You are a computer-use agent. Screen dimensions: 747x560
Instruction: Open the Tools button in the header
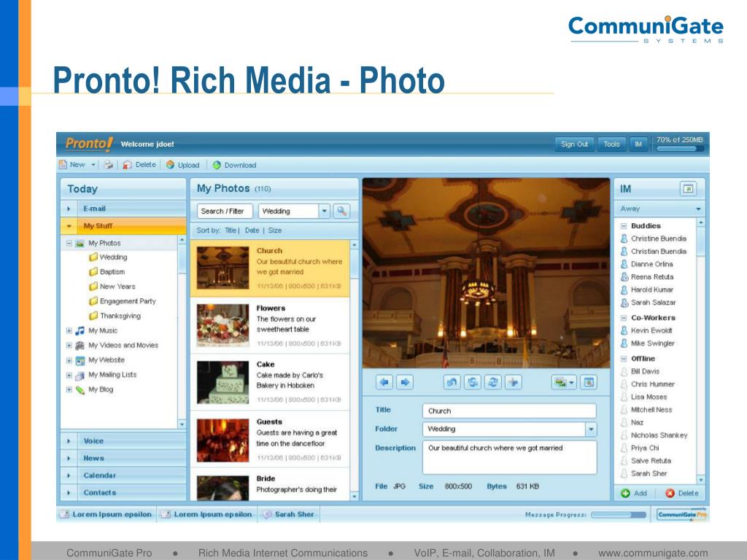(x=612, y=144)
